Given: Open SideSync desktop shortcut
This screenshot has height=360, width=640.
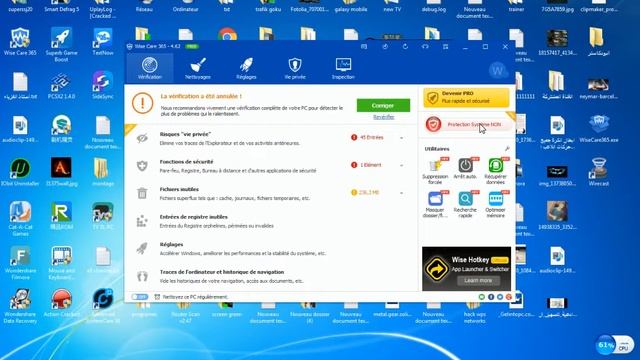Looking at the screenshot, I should (x=102, y=86).
